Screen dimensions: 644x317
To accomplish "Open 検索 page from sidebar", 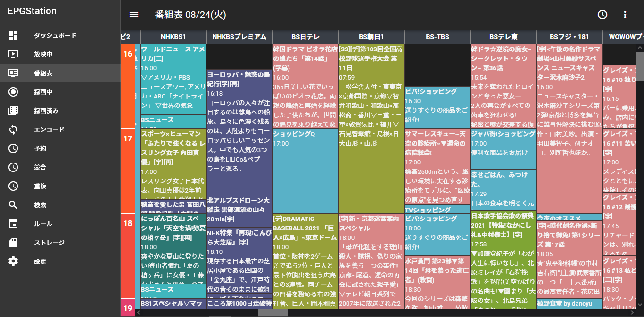I will 60,205.
